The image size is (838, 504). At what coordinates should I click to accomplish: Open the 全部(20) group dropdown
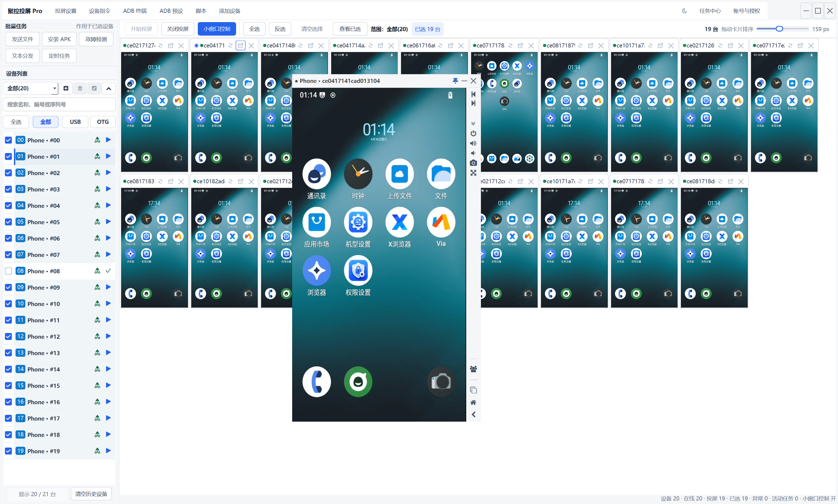[31, 88]
